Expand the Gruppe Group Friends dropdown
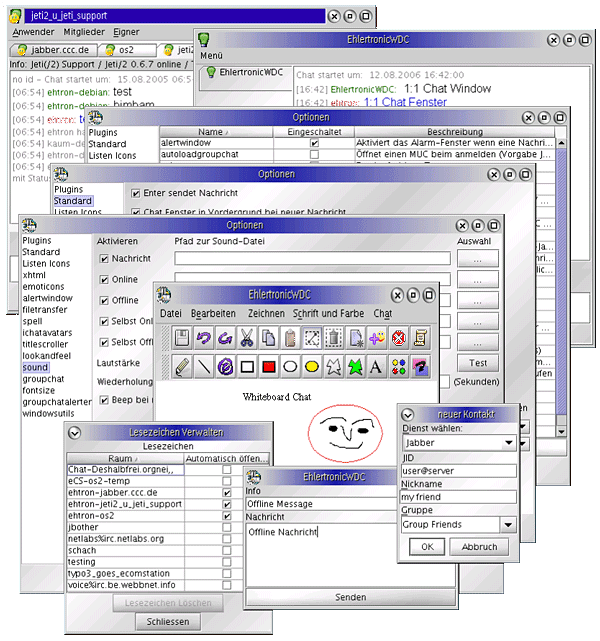The image size is (600, 641). (508, 524)
